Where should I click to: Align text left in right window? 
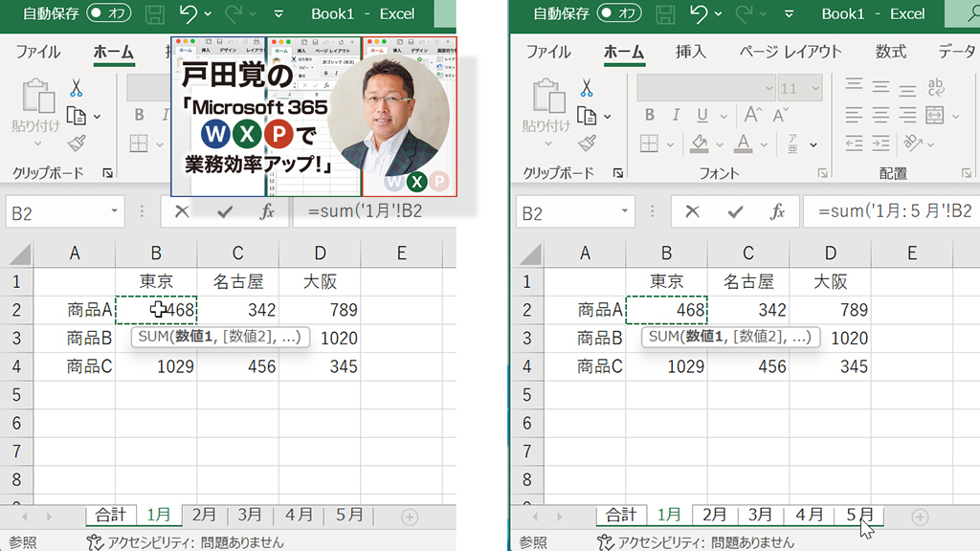click(854, 115)
